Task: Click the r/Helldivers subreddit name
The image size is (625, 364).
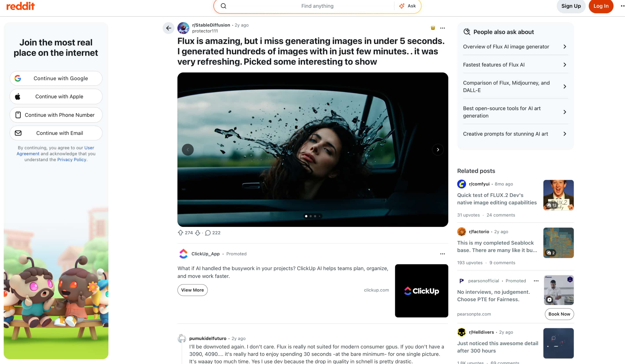Action: tap(481, 332)
